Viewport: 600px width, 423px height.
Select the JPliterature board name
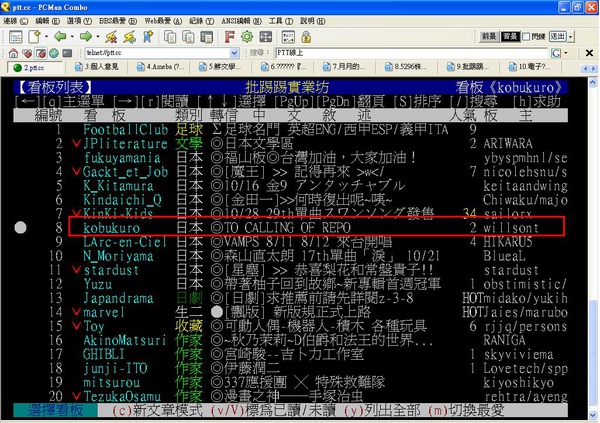click(126, 144)
